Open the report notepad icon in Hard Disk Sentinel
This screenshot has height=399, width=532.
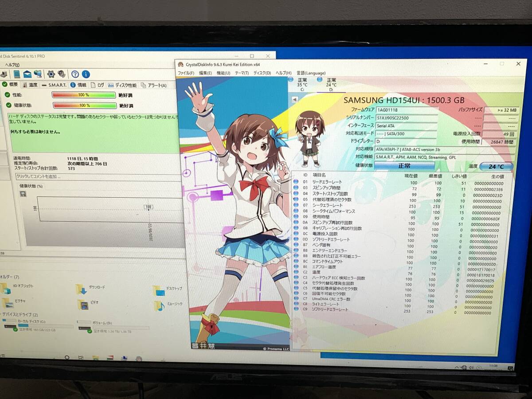coord(16,74)
